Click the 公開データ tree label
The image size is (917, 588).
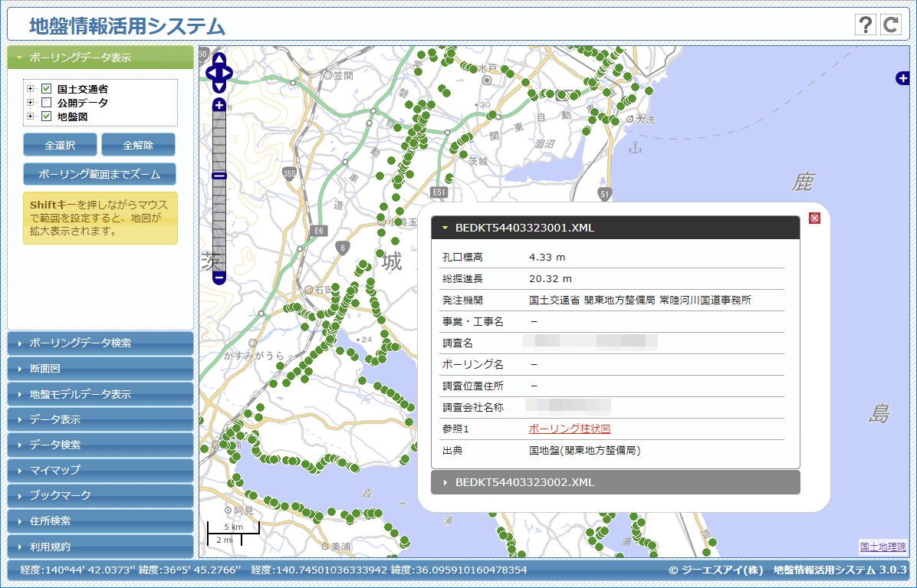pos(83,102)
